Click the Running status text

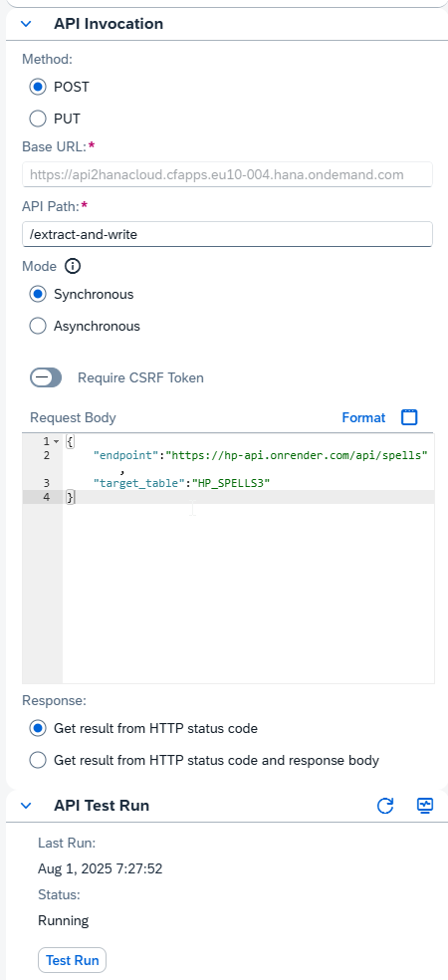[x=63, y=920]
